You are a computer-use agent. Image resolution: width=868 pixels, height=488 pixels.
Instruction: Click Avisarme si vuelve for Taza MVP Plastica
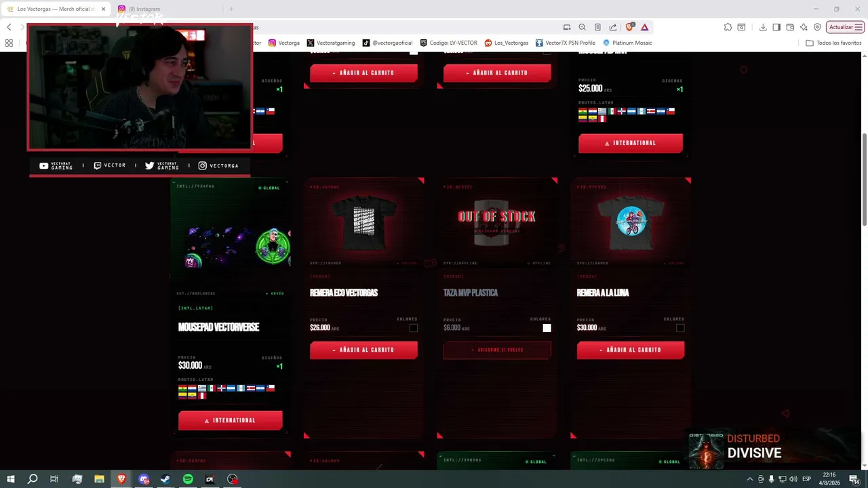tap(497, 350)
